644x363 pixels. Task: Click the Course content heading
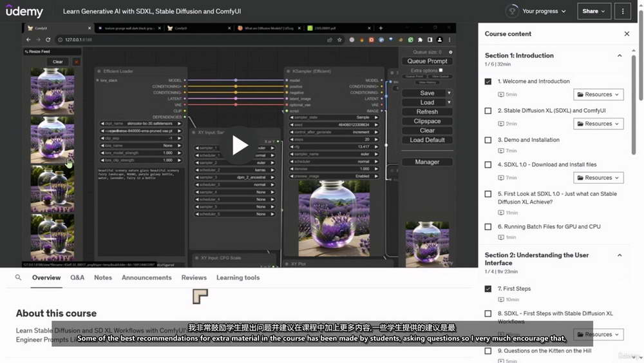[508, 34]
